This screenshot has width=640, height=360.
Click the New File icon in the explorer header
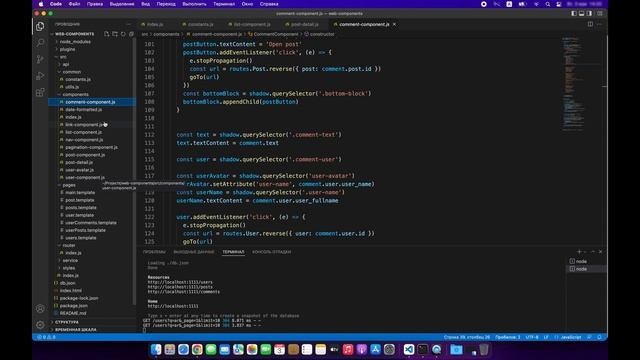click(107, 34)
